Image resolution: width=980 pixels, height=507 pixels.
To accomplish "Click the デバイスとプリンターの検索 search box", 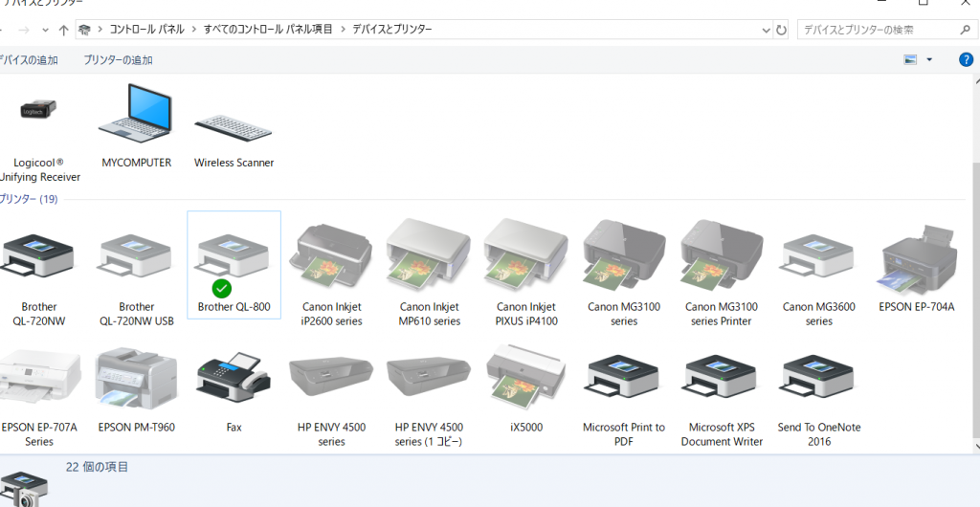I will point(876,30).
